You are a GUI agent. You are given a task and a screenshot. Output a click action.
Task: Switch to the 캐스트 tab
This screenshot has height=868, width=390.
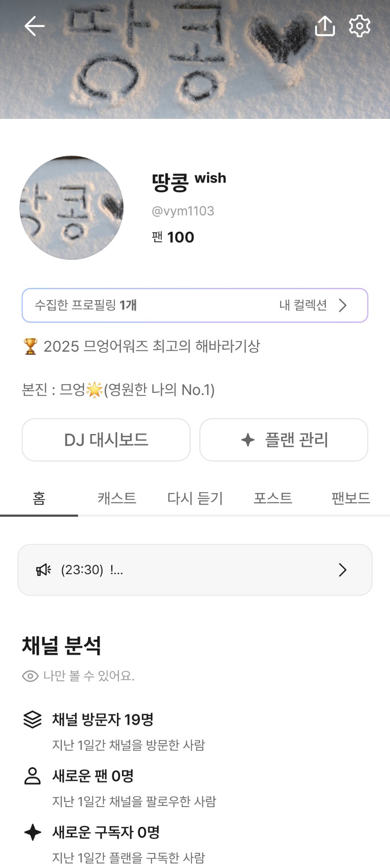click(117, 498)
